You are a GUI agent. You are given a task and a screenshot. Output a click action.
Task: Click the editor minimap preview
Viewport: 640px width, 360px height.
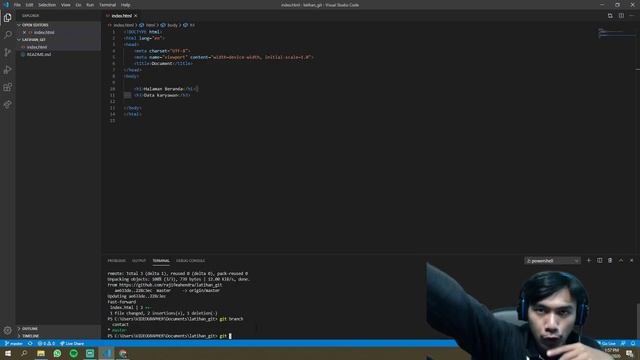pos(616,33)
